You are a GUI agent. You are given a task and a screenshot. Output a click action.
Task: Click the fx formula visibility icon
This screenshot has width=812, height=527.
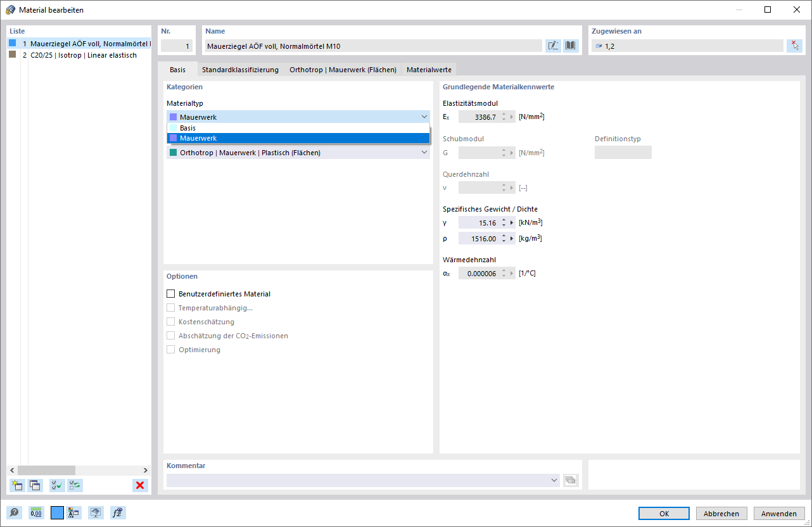(117, 513)
